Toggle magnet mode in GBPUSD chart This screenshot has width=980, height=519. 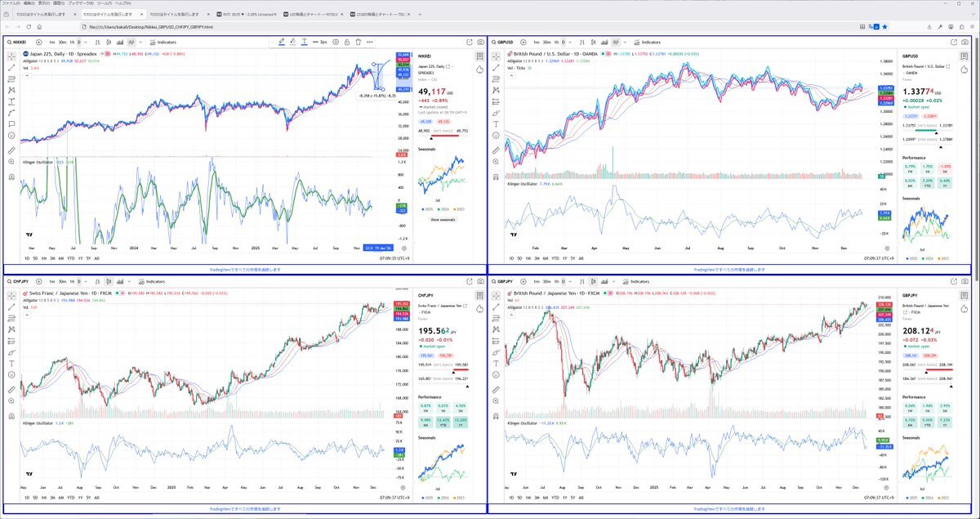(497, 176)
